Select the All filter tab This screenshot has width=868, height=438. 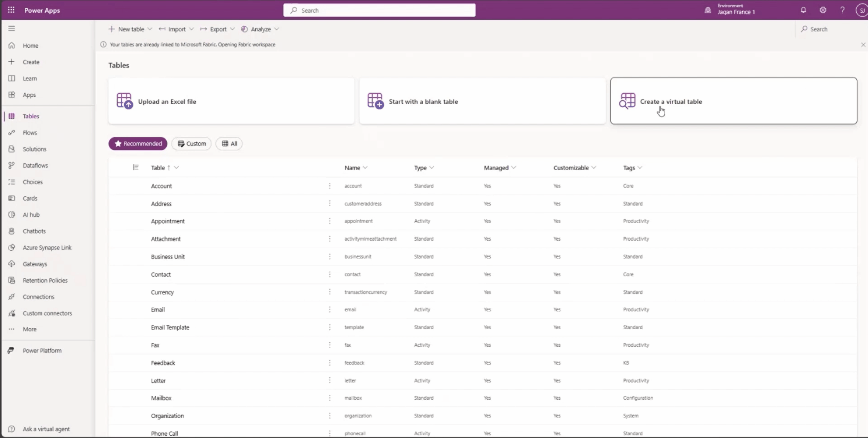click(x=229, y=144)
